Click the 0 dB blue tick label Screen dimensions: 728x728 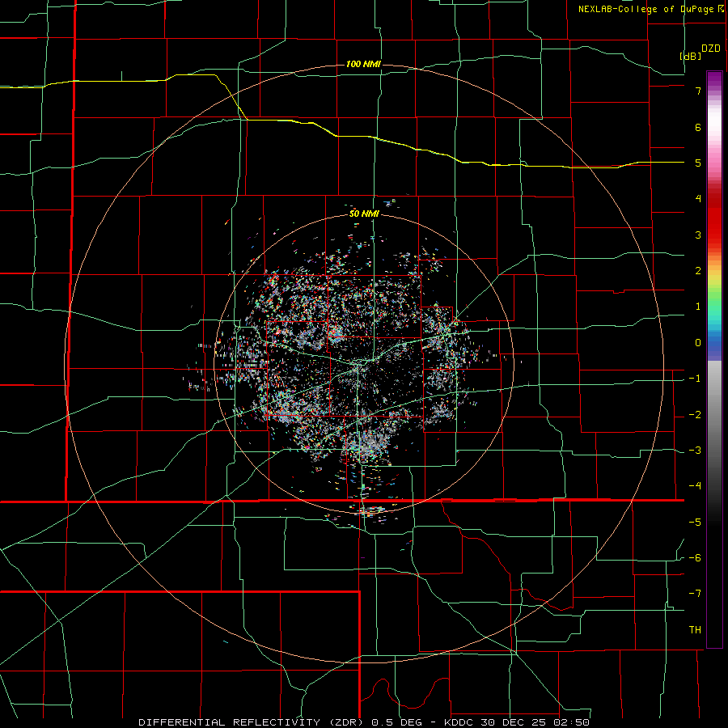click(x=698, y=343)
